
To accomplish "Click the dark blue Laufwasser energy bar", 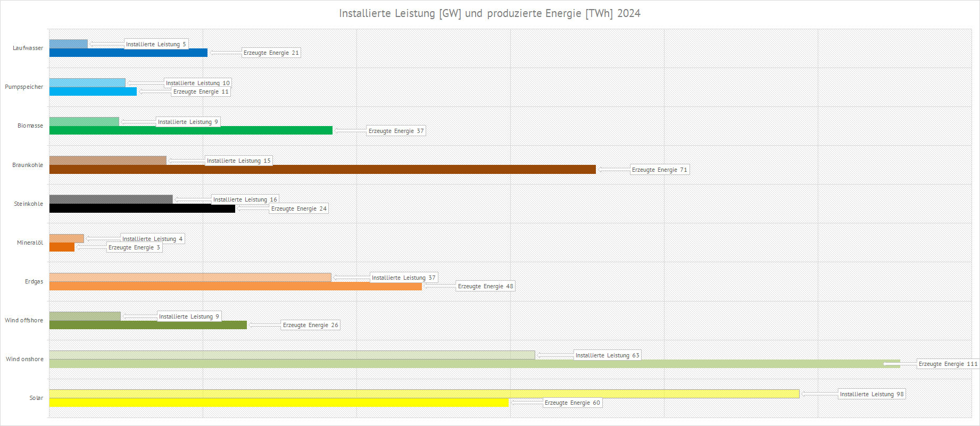I will pos(128,53).
